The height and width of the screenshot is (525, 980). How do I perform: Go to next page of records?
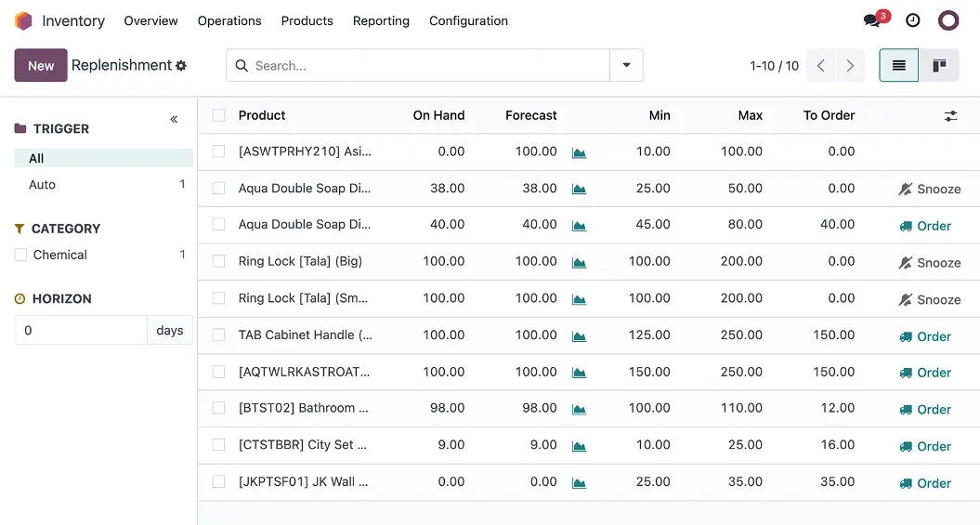pos(850,66)
